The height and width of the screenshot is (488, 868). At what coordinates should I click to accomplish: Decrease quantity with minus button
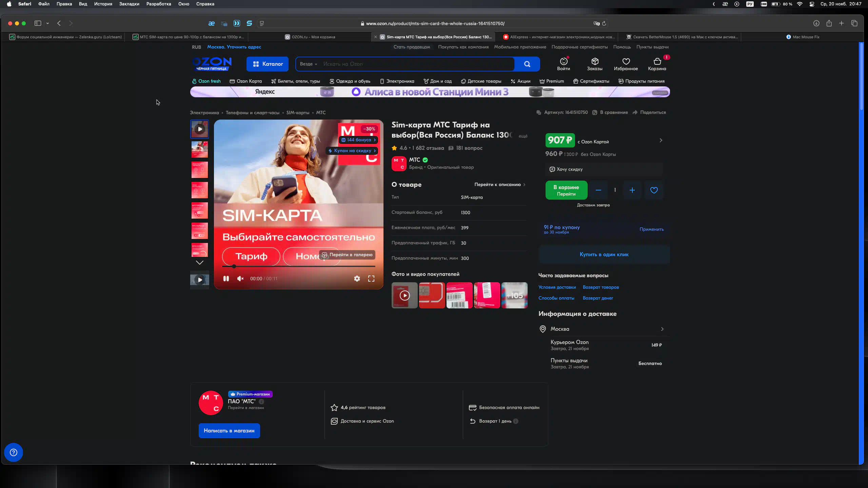(598, 190)
